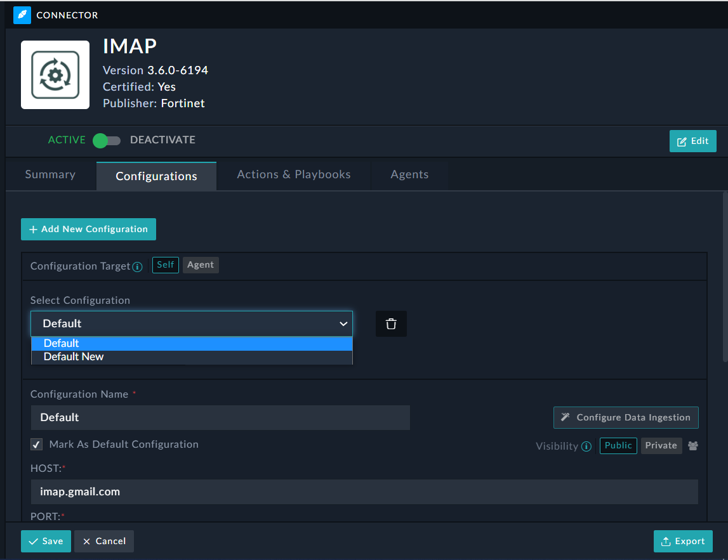The image size is (728, 560).
Task: Set visibility to Public
Action: click(618, 445)
